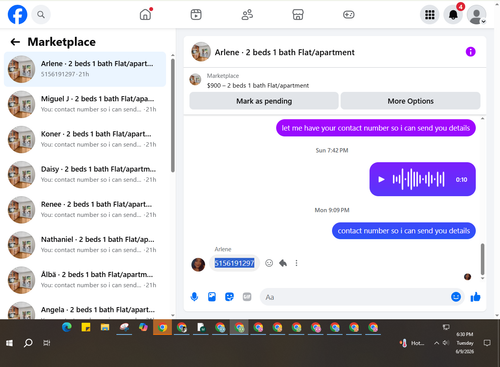Viewport: 500px width, 367px height.
Task: Click the Facebook logo
Action: [x=17, y=15]
